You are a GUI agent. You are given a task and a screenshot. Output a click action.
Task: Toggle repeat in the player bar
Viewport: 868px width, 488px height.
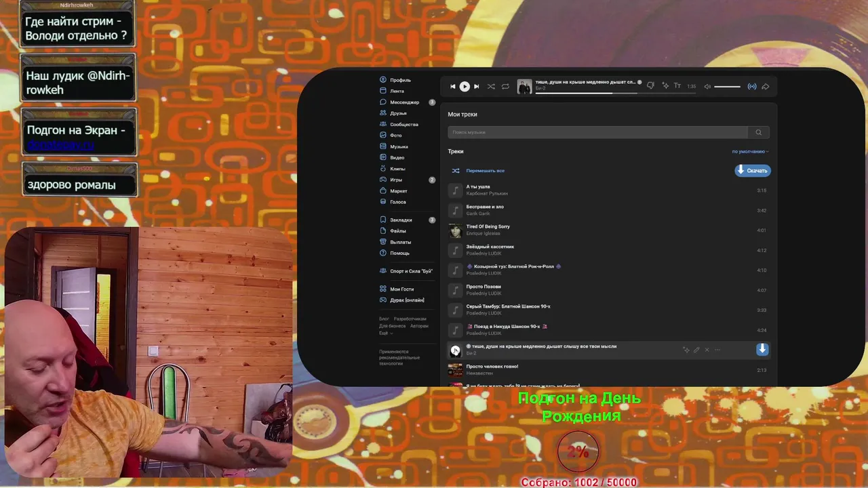[x=505, y=86]
